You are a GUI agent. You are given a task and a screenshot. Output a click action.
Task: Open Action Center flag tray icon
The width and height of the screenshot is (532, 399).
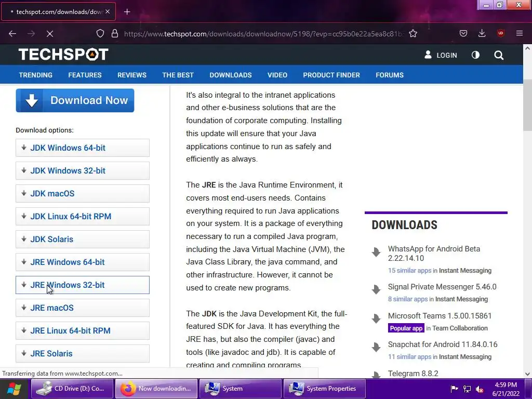point(454,389)
